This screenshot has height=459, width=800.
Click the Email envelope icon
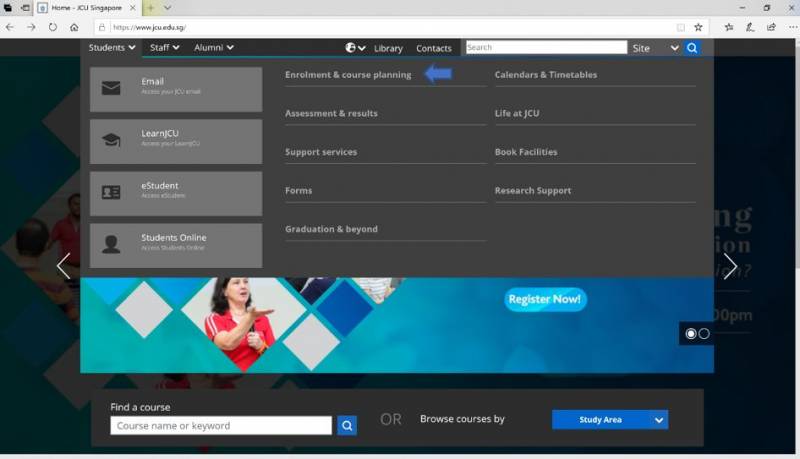tap(111, 88)
